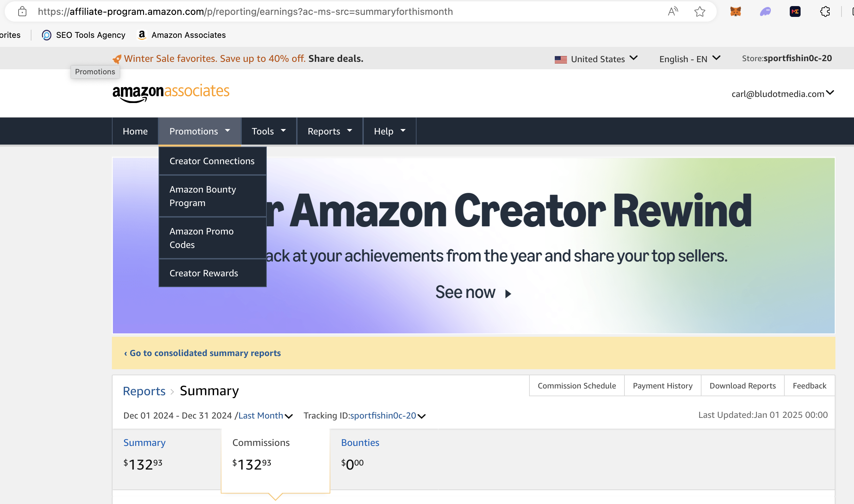Expand the carl@bludotmedia.com account menu
The image size is (854, 504).
pyautogui.click(x=782, y=94)
